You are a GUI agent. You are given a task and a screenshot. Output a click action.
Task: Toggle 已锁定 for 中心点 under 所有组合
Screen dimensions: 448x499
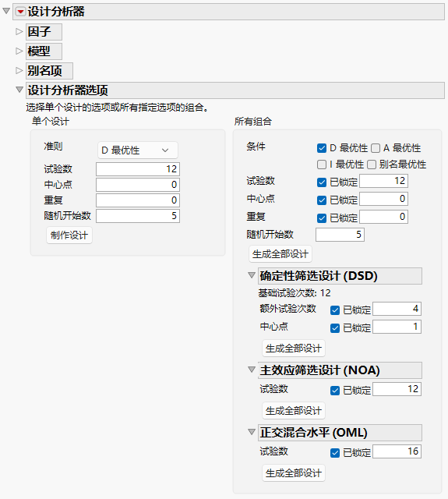(322, 200)
